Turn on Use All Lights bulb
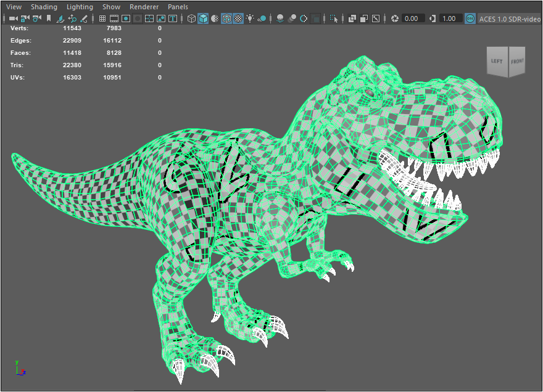The image size is (543, 392). click(250, 19)
